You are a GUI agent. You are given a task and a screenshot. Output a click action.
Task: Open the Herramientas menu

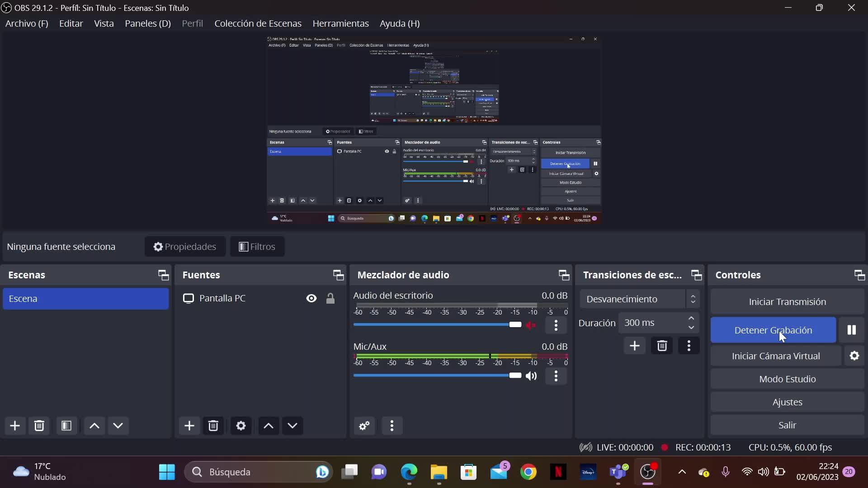coord(340,23)
